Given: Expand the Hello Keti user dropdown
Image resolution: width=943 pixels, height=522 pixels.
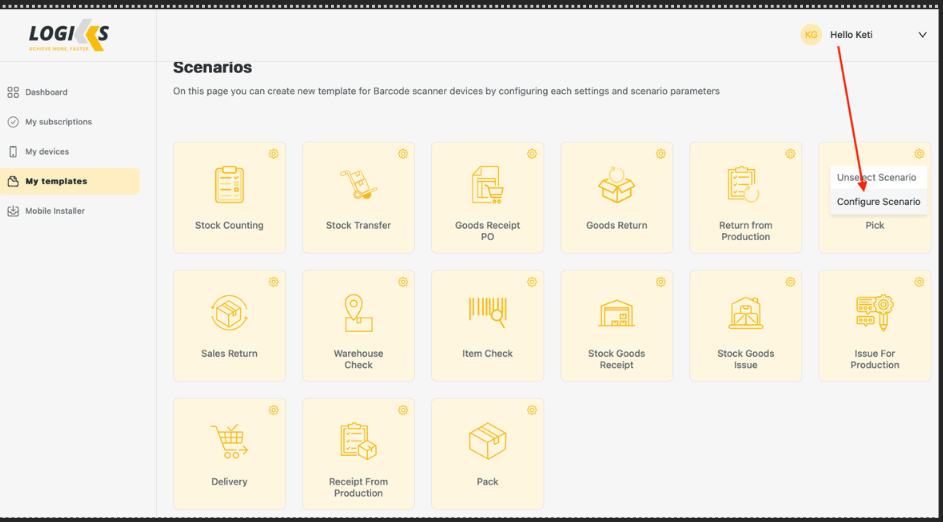Looking at the screenshot, I should coord(922,35).
